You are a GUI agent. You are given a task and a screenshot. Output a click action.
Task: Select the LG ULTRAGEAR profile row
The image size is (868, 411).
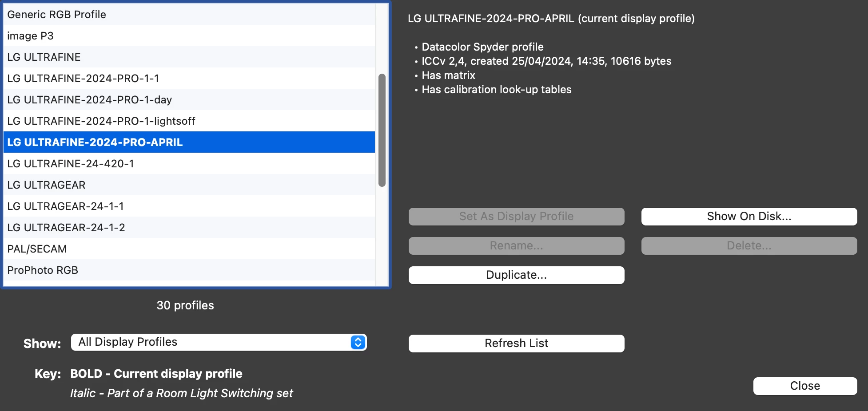[x=189, y=185]
